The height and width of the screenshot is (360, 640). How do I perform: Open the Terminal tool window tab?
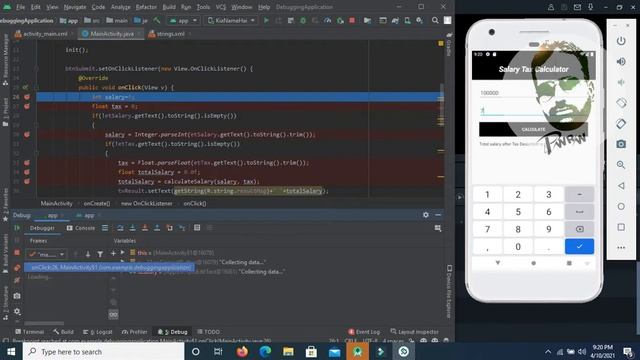point(29,332)
